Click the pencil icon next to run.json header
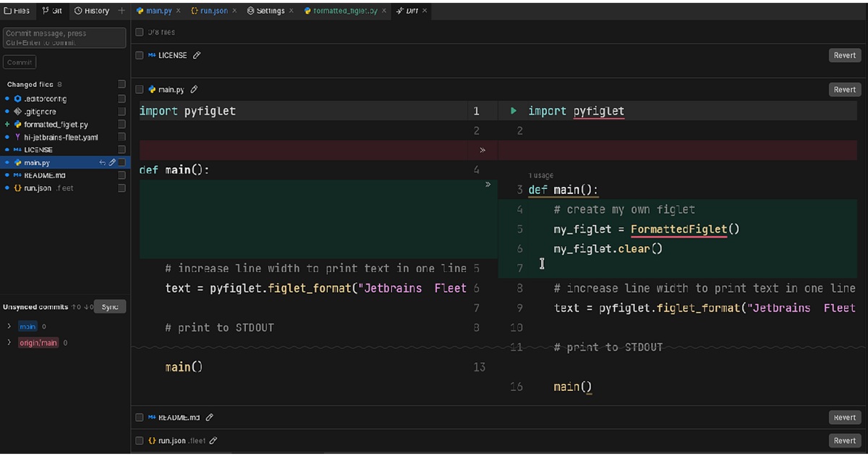Viewport: 868px width, 456px height. [213, 441]
